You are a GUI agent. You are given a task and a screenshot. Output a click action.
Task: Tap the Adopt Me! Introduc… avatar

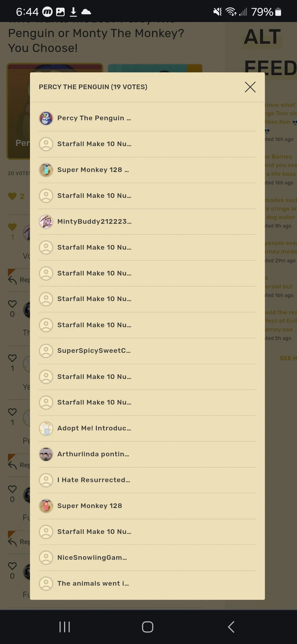46,428
